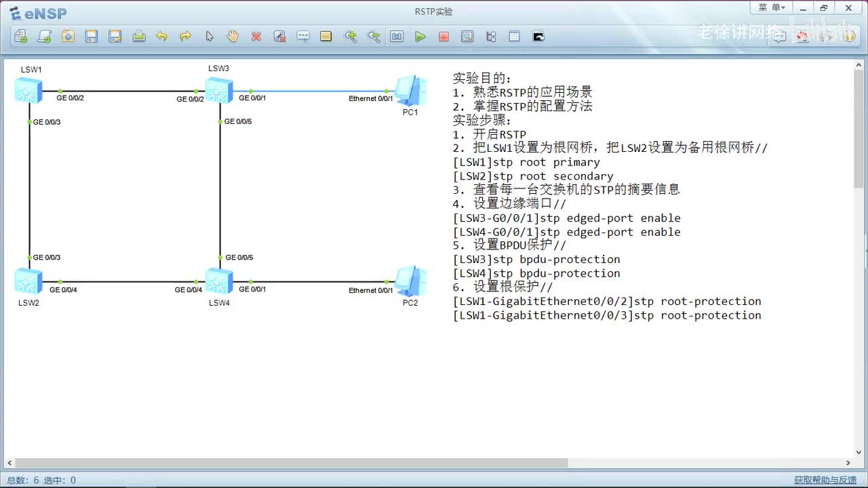Click the '[LSW3-G0/0/1]stp edged-port enable' line
Viewport: 868px width, 488px height.
[x=566, y=218]
